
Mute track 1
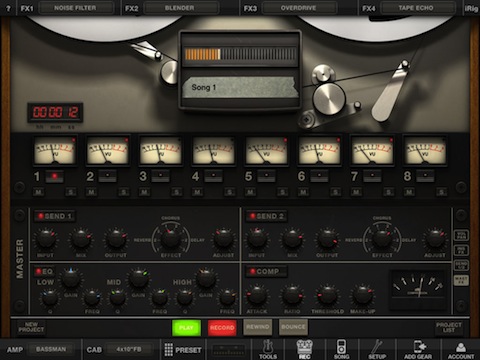tap(39, 192)
